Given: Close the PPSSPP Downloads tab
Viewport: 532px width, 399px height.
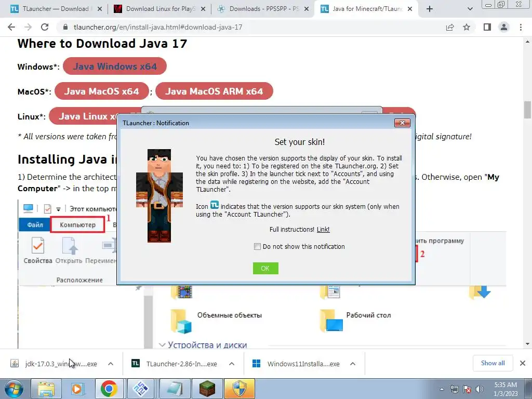Looking at the screenshot, I should coord(307,9).
